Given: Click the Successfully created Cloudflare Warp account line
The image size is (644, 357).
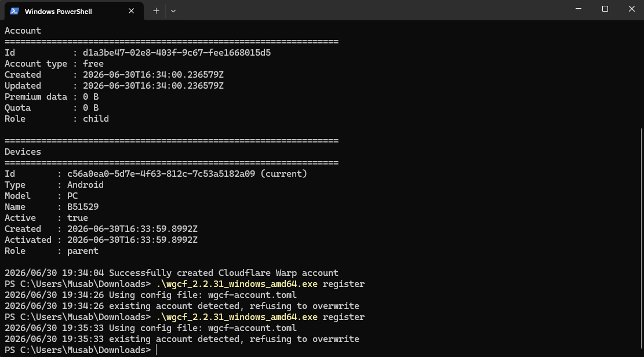Looking at the screenshot, I should (x=171, y=273).
